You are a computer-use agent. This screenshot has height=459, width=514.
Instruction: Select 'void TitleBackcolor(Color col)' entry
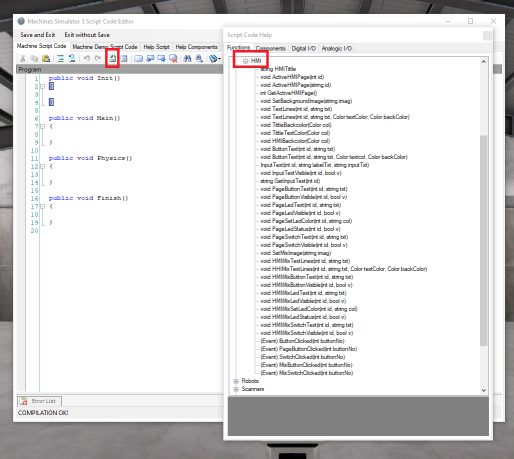(x=296, y=125)
